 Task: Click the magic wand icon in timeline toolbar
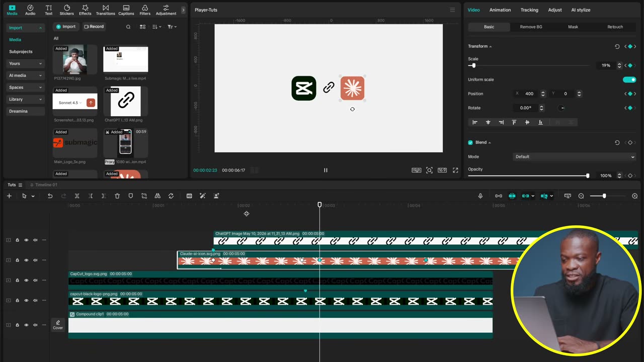(203, 196)
